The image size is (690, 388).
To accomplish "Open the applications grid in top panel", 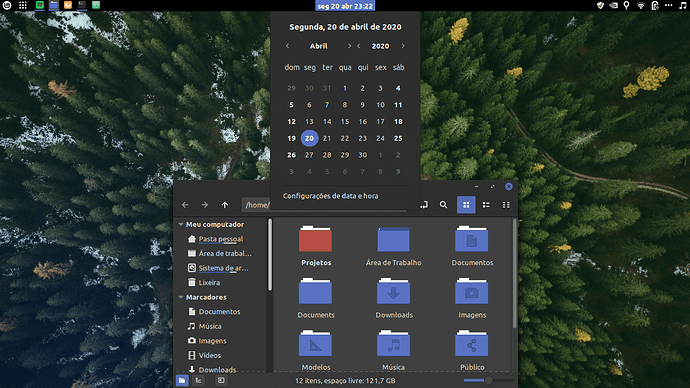I will pos(23,5).
